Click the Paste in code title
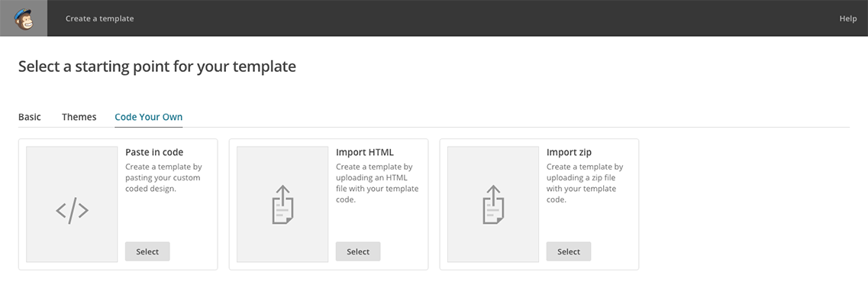868x301 pixels. pos(154,152)
